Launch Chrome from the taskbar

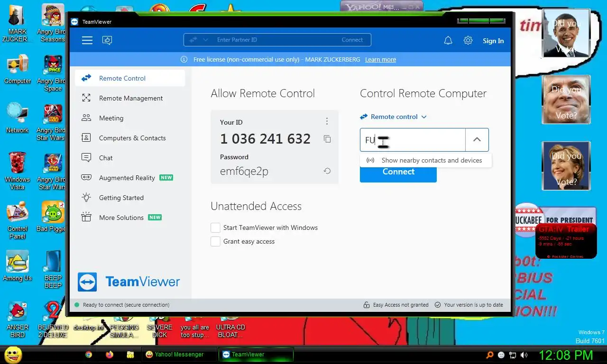[89, 355]
